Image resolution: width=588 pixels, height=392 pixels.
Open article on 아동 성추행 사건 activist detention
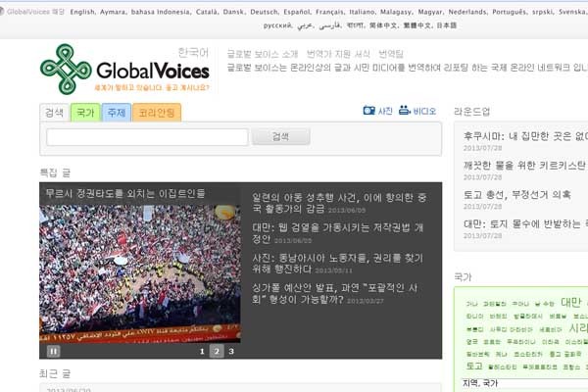click(x=339, y=203)
